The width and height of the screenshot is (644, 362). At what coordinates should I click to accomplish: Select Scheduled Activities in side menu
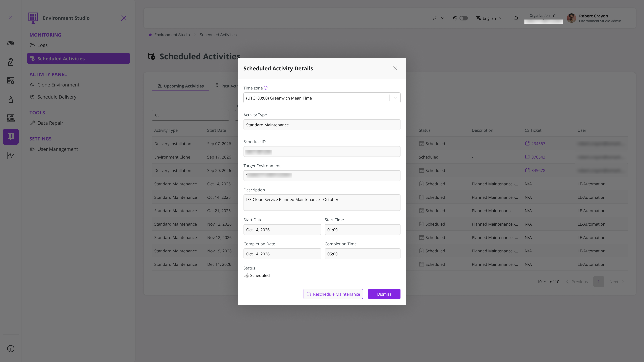click(x=78, y=59)
